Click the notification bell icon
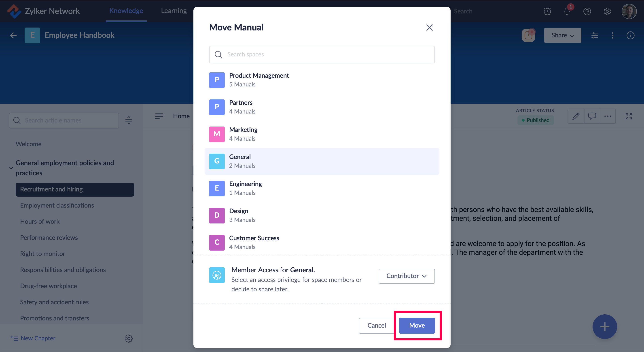 (x=567, y=11)
